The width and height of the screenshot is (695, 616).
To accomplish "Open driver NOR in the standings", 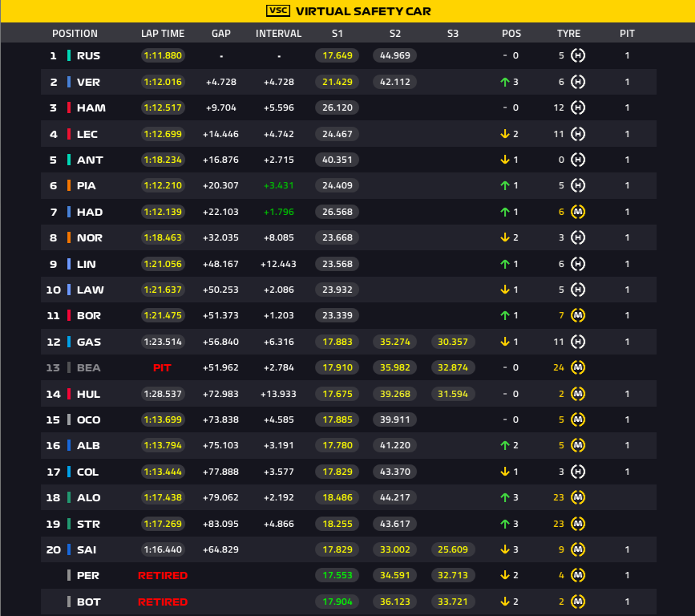I will pos(90,237).
